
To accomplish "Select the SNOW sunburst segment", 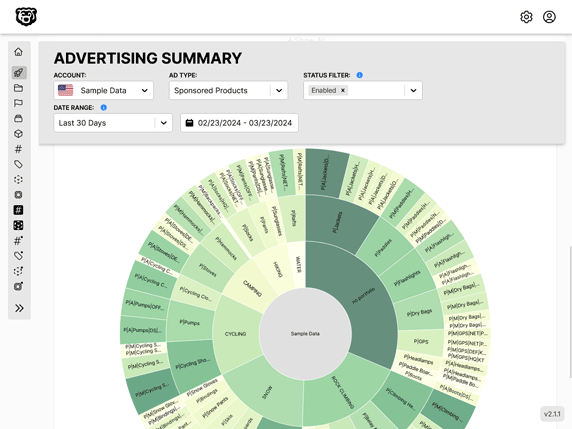I will click(268, 392).
